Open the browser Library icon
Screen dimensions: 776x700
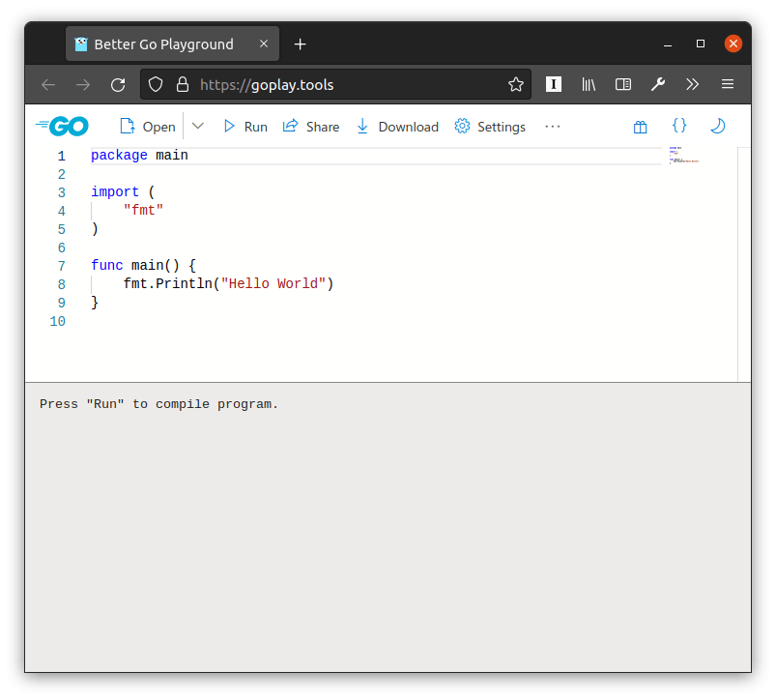point(589,84)
